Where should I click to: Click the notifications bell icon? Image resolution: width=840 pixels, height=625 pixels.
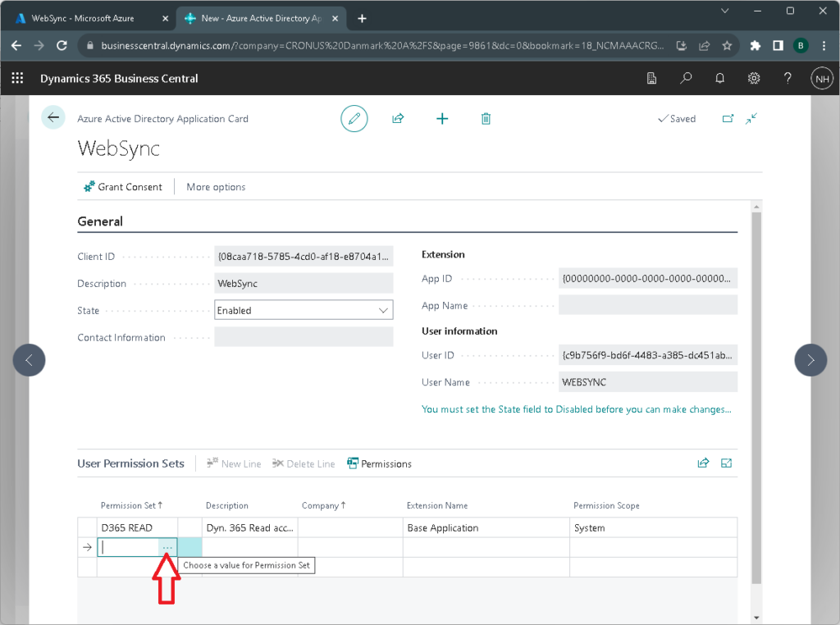tap(720, 79)
